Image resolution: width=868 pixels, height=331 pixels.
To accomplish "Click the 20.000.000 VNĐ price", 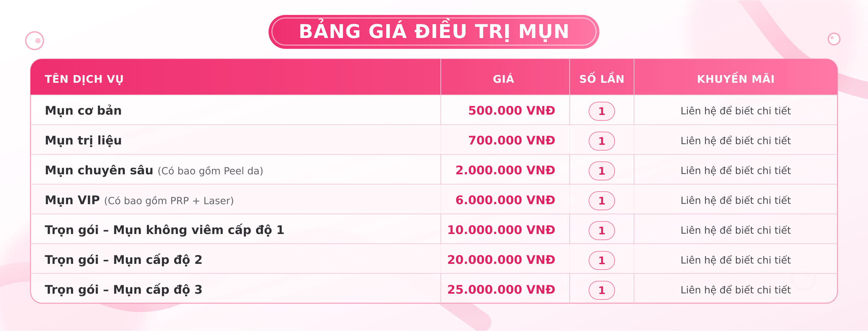I will [501, 260].
